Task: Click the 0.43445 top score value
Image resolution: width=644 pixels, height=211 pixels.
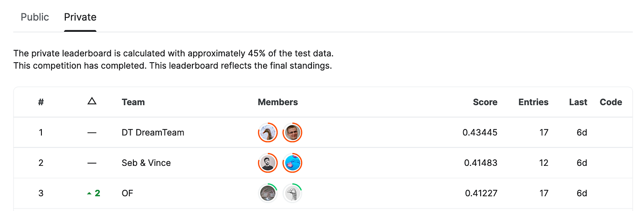Action: click(480, 133)
